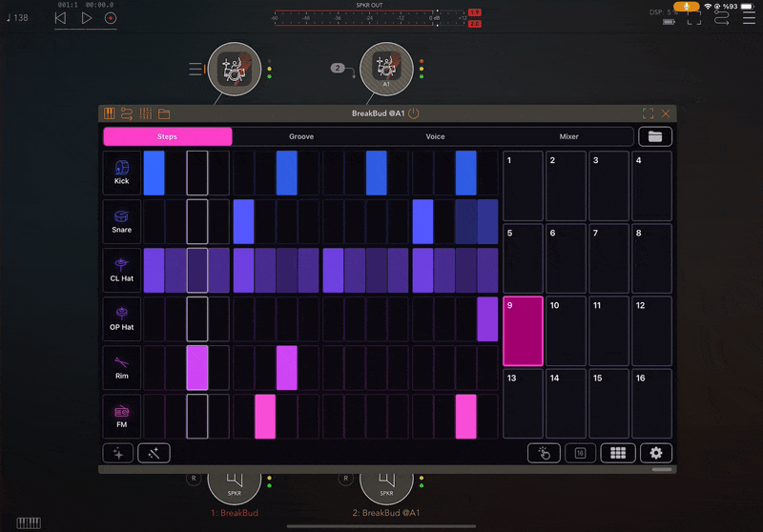
Task: Select the Snare drum track icon
Action: coord(122,221)
